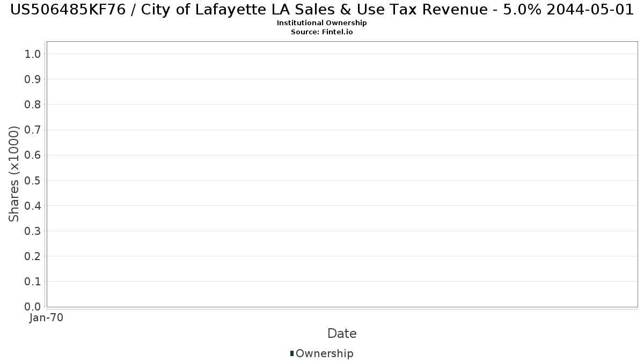Image resolution: width=644 pixels, height=362 pixels.
Task: Click the center of the empty plot area
Action: pos(342,174)
